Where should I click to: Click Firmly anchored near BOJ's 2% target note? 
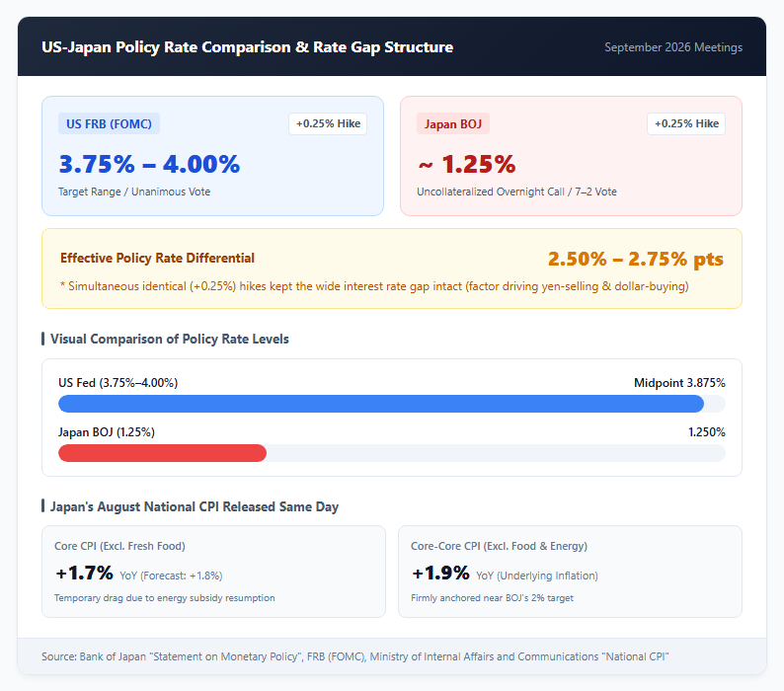click(492, 598)
